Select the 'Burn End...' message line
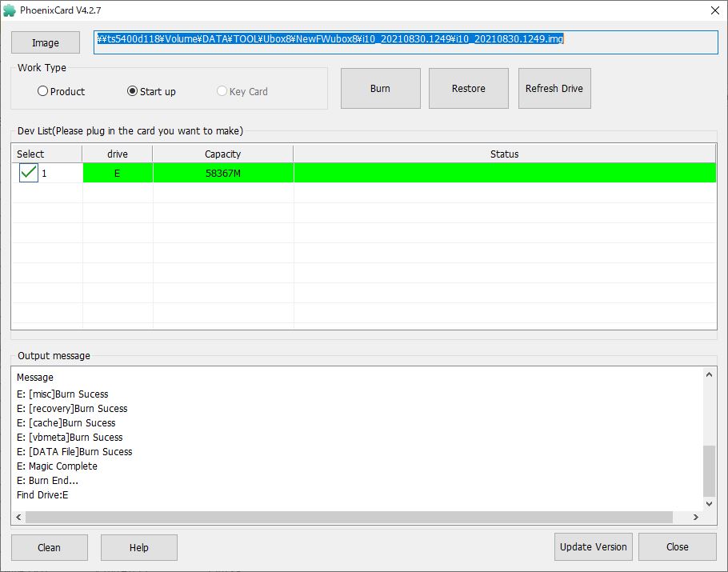The width and height of the screenshot is (728, 572). [x=47, y=481]
